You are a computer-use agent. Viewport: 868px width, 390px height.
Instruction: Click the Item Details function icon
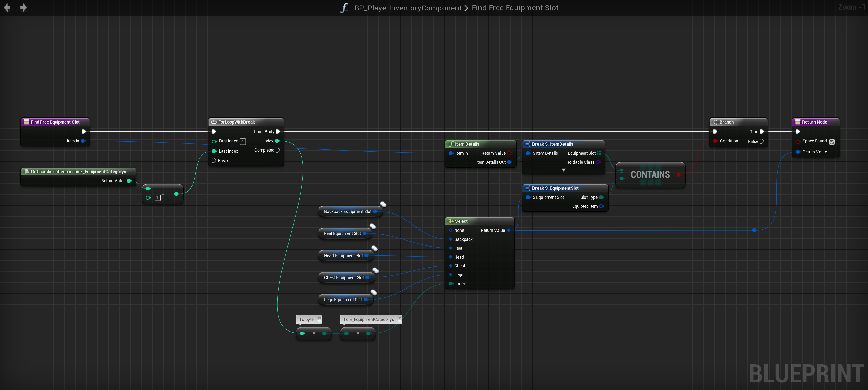pos(451,144)
